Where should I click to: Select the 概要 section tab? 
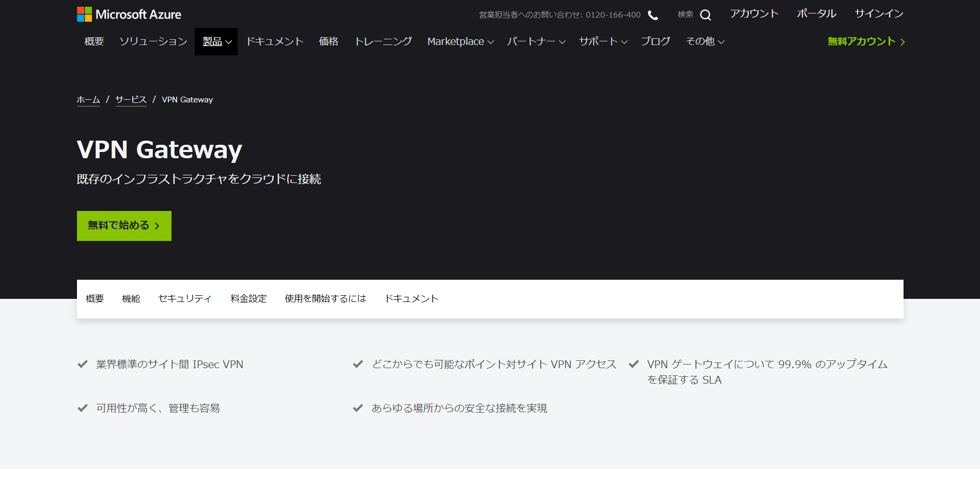coord(95,299)
